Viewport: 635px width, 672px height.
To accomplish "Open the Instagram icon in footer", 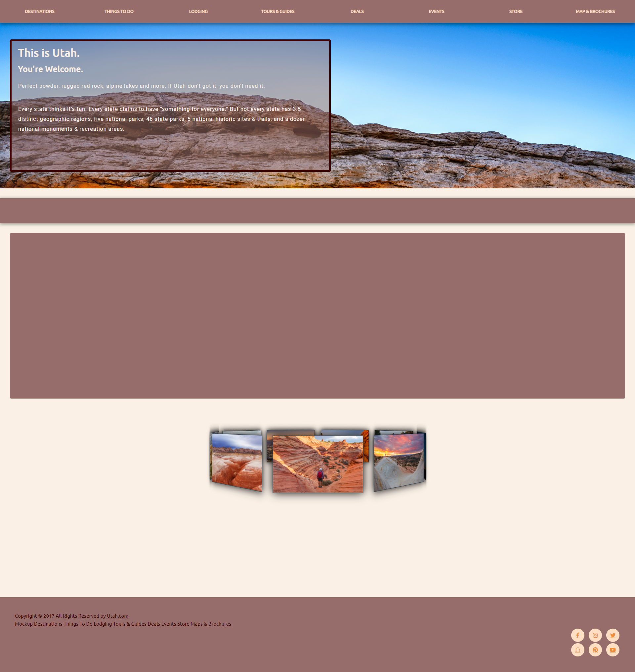I will 595,635.
